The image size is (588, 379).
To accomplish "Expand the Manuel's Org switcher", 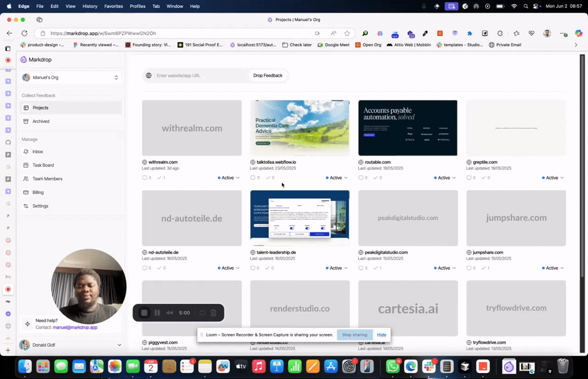I will [71, 77].
